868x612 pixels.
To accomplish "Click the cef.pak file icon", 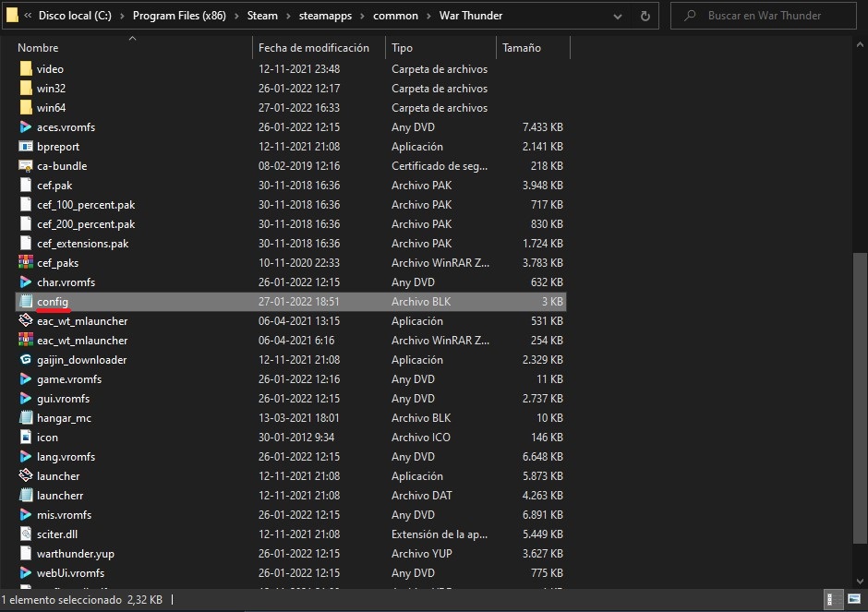I will click(x=26, y=186).
